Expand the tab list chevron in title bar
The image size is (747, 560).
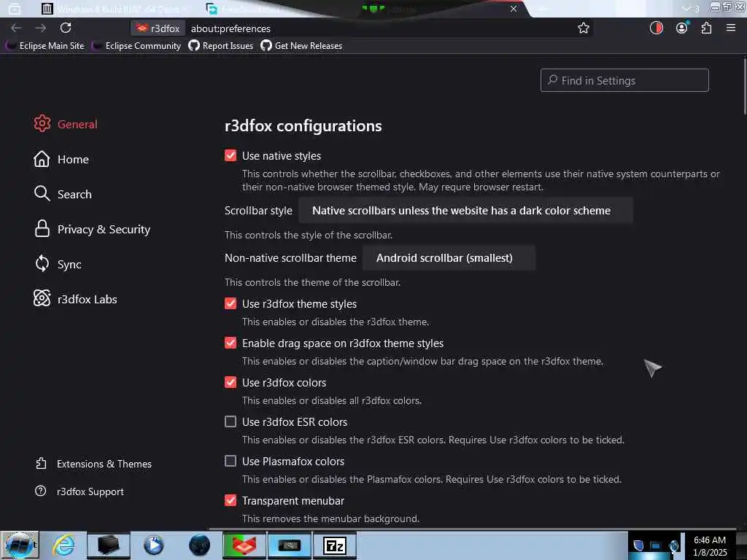[x=686, y=9]
